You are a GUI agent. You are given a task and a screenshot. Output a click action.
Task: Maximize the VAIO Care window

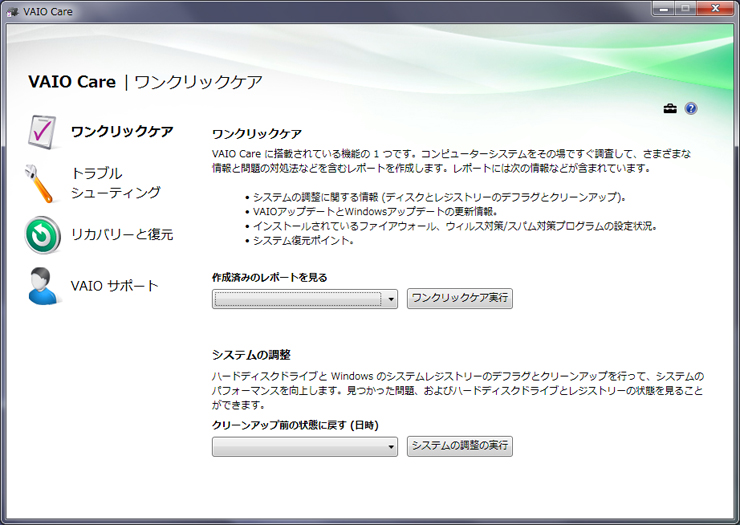click(x=686, y=9)
